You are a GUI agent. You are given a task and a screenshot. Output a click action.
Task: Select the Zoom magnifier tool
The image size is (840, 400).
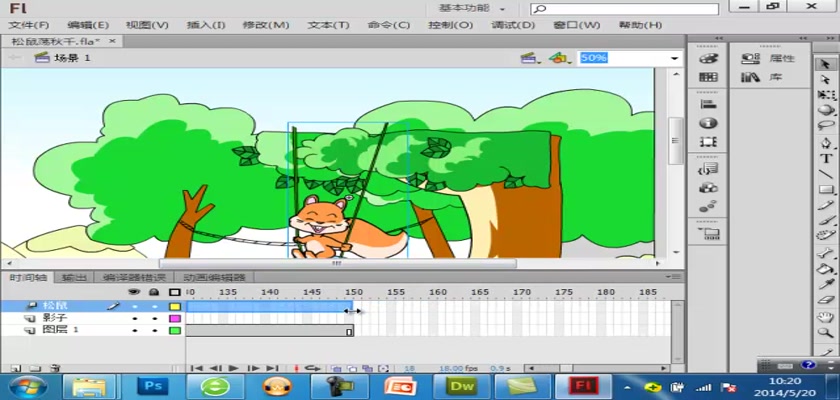point(826,333)
